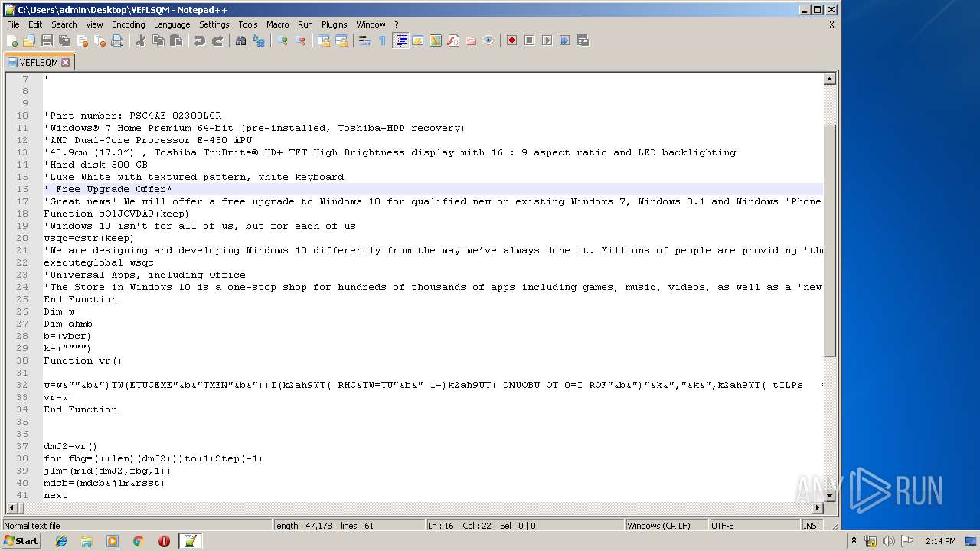Close current document toolbar icon
This screenshot has height=551, width=980.
click(82, 41)
